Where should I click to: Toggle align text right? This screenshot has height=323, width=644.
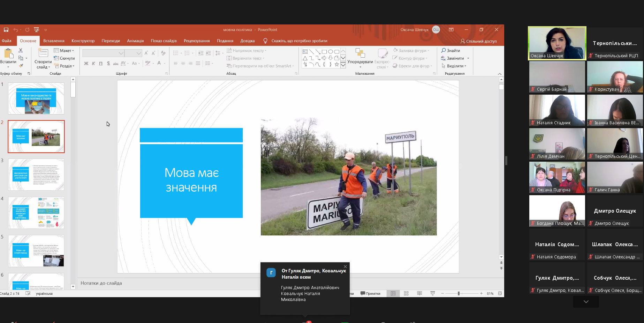point(190,63)
